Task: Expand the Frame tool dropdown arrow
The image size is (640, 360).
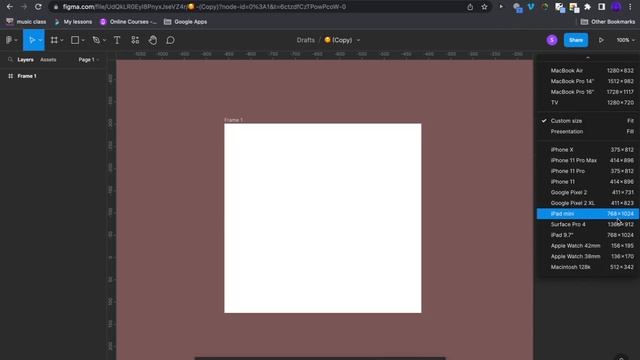Action: (62, 40)
